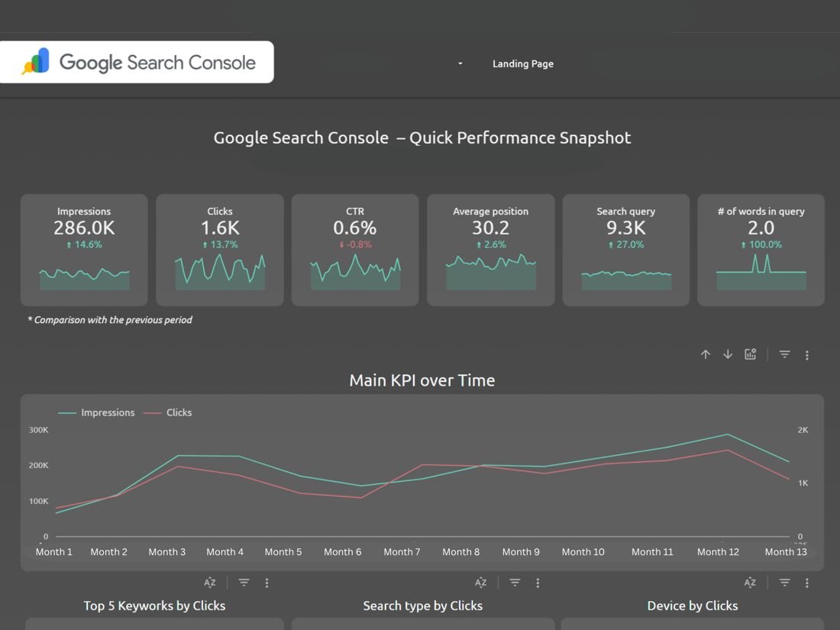Filter Device by Clicks chart

pyautogui.click(x=784, y=583)
